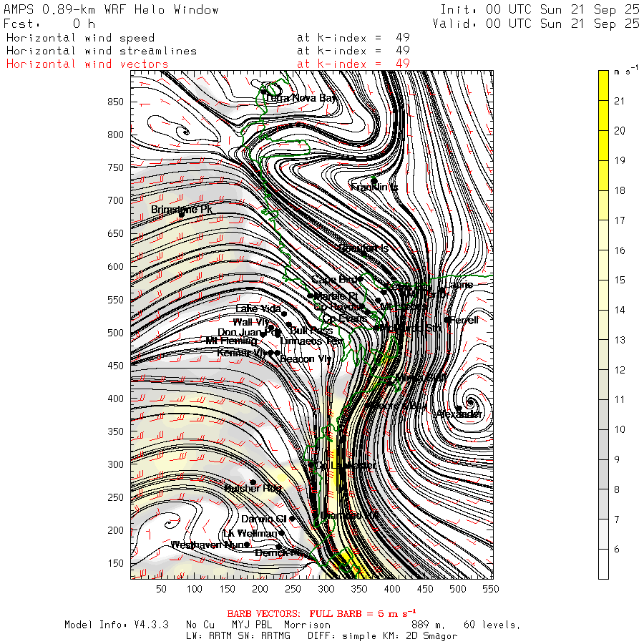The image size is (644, 644).
Task: Click the "889 m," resolution footer text
Action: pyautogui.click(x=428, y=625)
